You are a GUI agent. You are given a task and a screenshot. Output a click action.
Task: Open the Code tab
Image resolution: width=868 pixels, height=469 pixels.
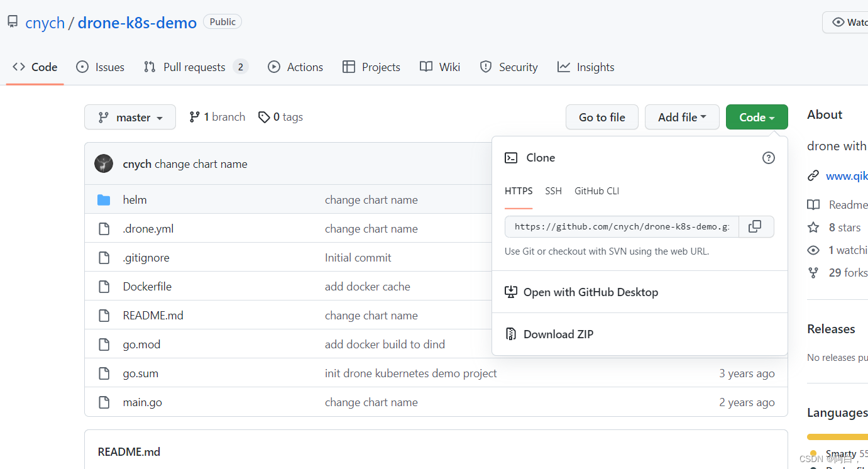point(35,67)
